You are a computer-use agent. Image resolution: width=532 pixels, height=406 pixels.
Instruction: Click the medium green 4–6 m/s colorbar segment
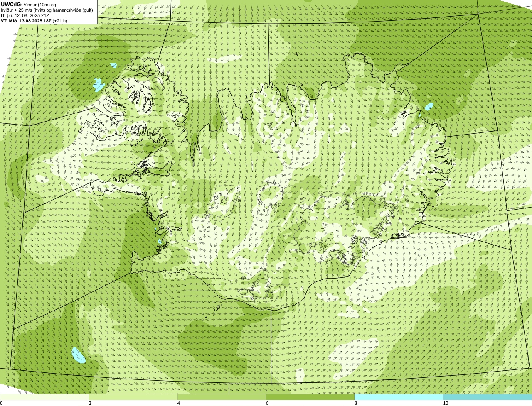222,397
